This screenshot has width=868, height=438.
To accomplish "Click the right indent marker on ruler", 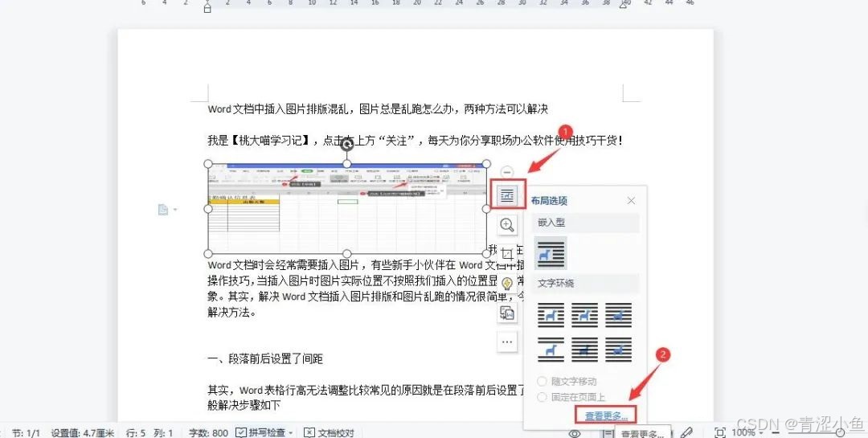I will click(x=624, y=5).
